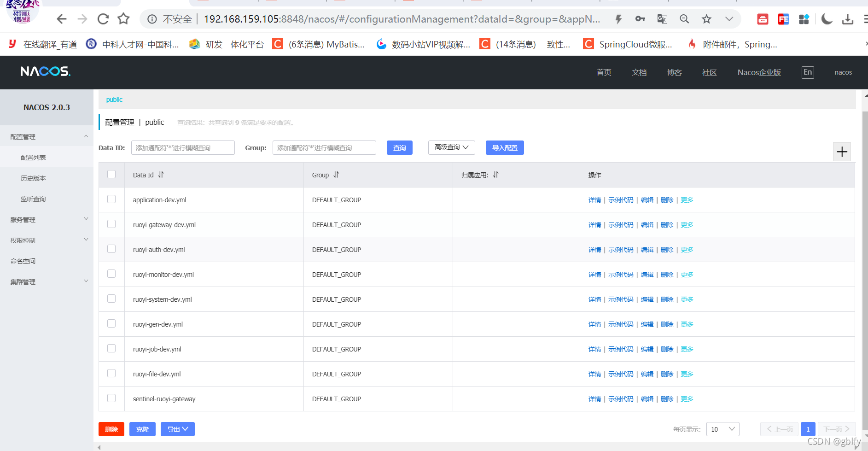Screen dimensions: 868x451
Task: Click the zoom magnifier icon in address bar
Action: pos(684,19)
